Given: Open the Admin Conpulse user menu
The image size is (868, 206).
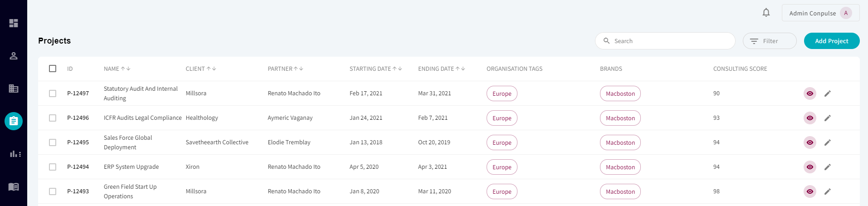Looking at the screenshot, I should tap(820, 13).
